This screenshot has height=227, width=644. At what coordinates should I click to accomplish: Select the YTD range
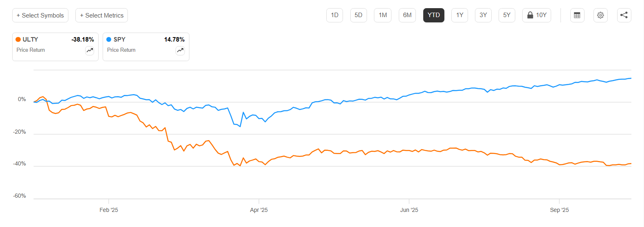click(x=433, y=15)
